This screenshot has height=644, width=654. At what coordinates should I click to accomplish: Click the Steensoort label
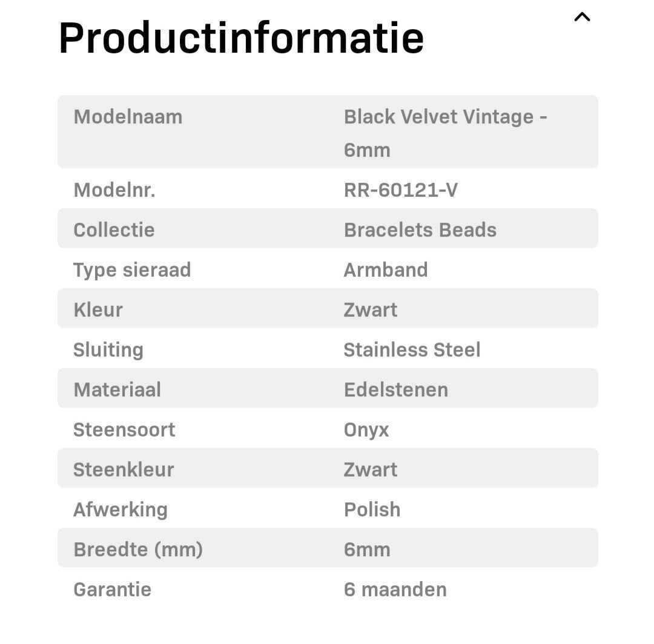(124, 430)
